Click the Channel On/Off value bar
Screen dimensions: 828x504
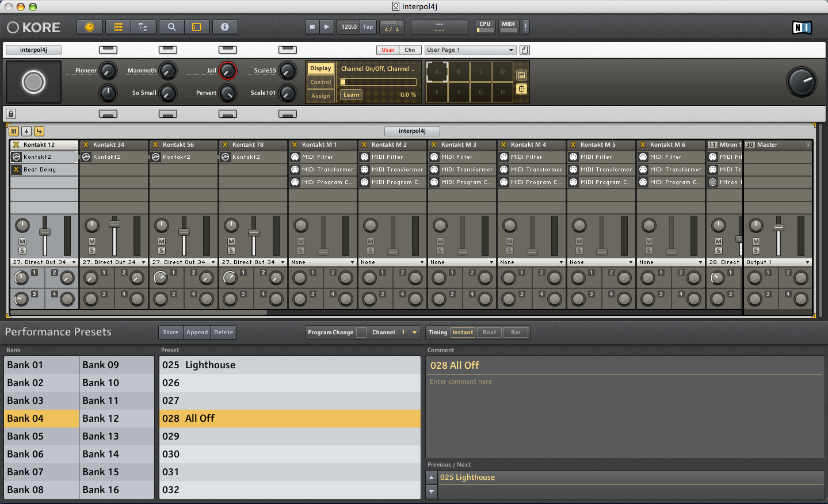(x=378, y=82)
